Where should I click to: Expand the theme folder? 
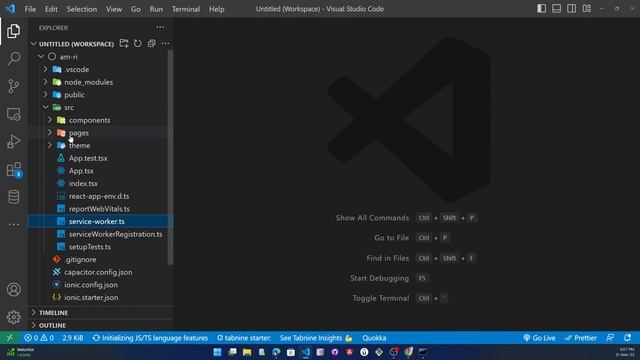(50, 145)
